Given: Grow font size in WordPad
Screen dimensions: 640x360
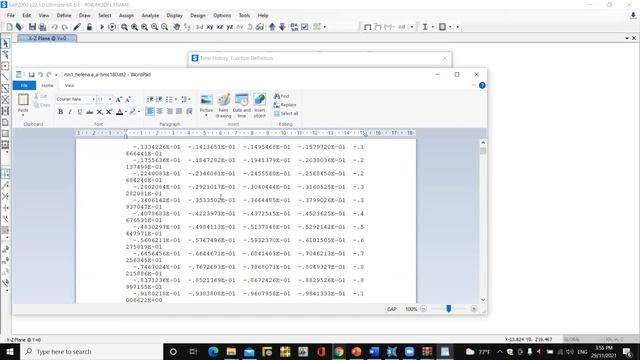Looking at the screenshot, I should (119, 99).
